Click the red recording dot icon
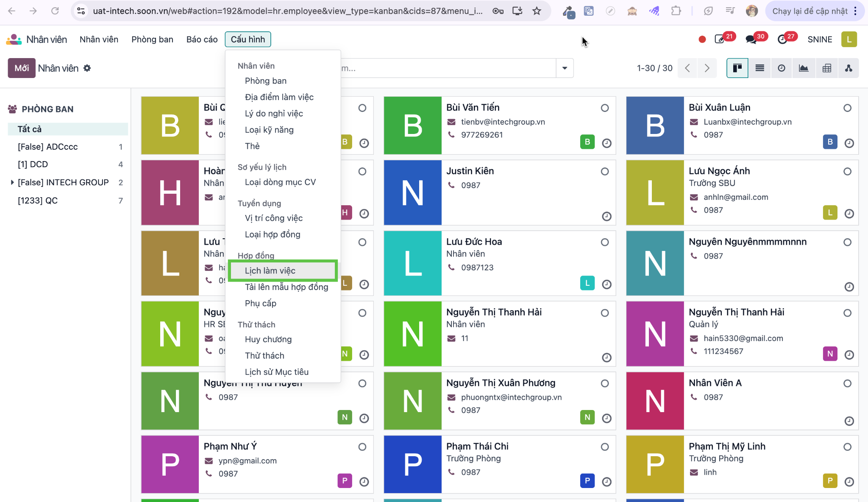Image resolution: width=868 pixels, height=502 pixels. pyautogui.click(x=702, y=39)
